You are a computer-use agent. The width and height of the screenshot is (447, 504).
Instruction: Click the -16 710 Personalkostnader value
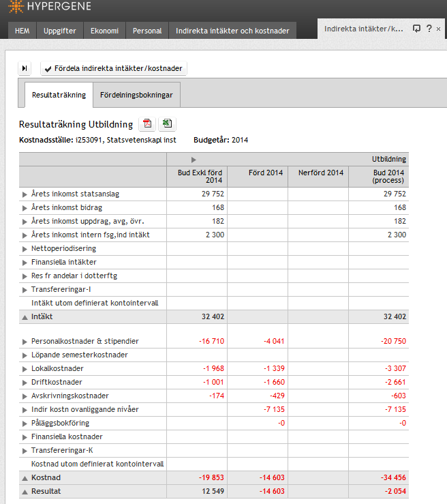(212, 341)
